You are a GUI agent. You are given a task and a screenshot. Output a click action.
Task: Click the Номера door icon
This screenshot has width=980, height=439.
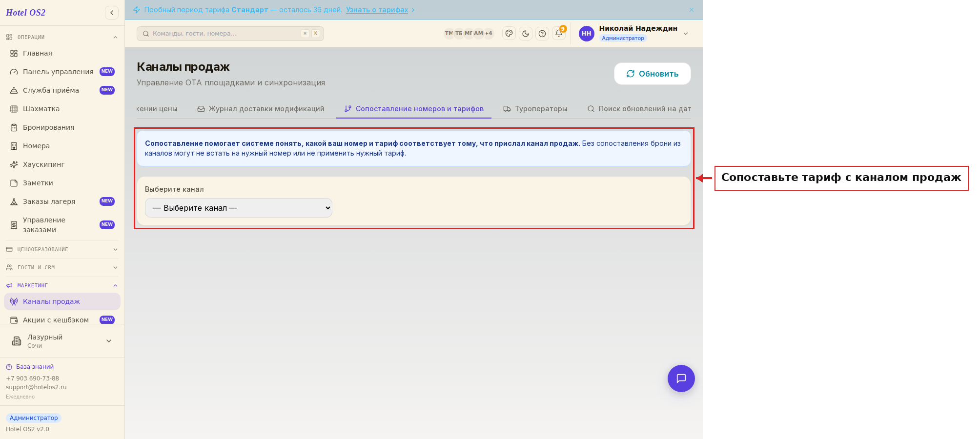[14, 146]
